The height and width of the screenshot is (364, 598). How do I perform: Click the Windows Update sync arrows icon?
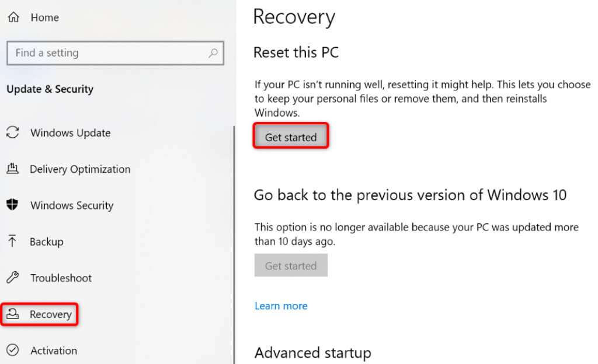(12, 133)
